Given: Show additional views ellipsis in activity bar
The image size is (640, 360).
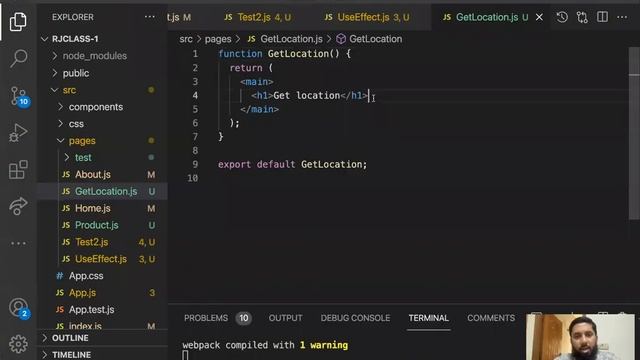Looking at the screenshot, I should 18,243.
